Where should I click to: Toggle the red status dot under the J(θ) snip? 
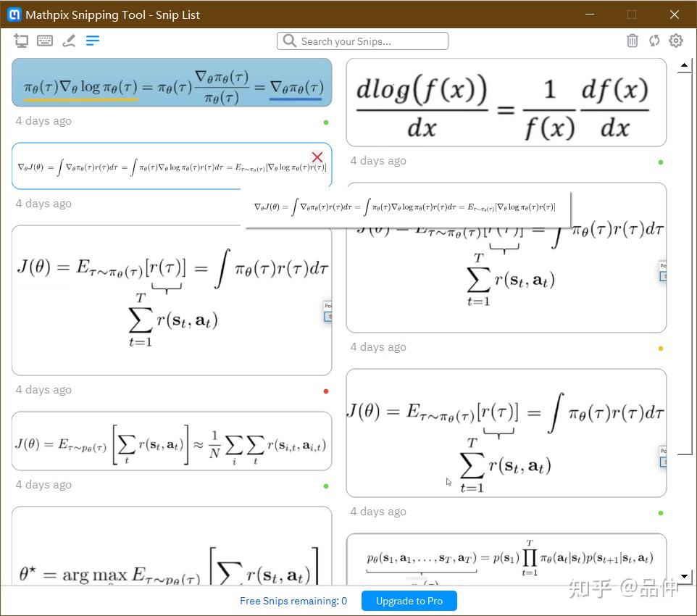click(x=325, y=391)
